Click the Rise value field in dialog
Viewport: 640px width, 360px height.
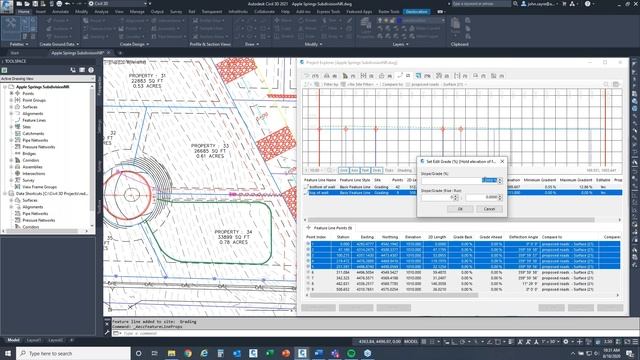(438, 197)
